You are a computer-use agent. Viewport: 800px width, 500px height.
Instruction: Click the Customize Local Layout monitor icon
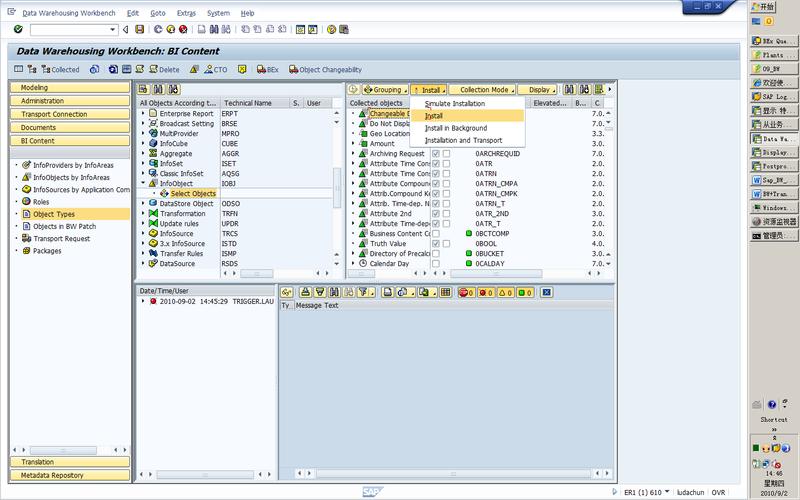(344, 30)
